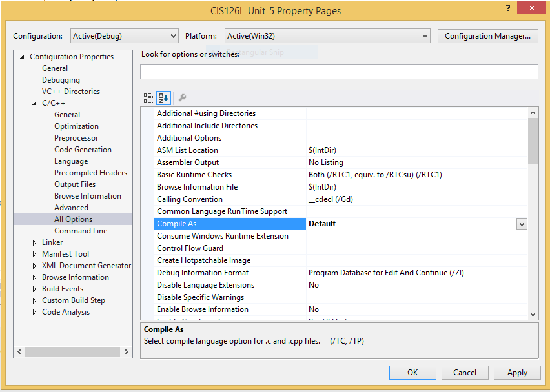Expand the Custom Build Step node
This screenshot has height=392, width=550.
[34, 300]
